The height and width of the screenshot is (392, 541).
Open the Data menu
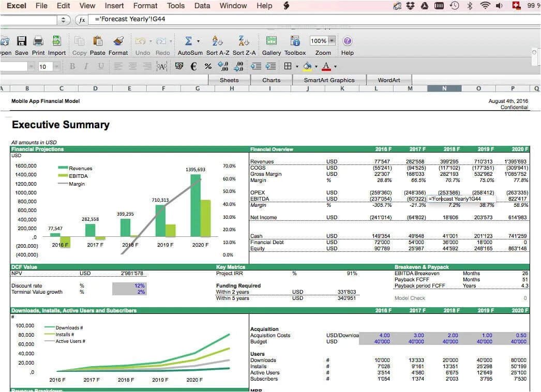pyautogui.click(x=202, y=6)
